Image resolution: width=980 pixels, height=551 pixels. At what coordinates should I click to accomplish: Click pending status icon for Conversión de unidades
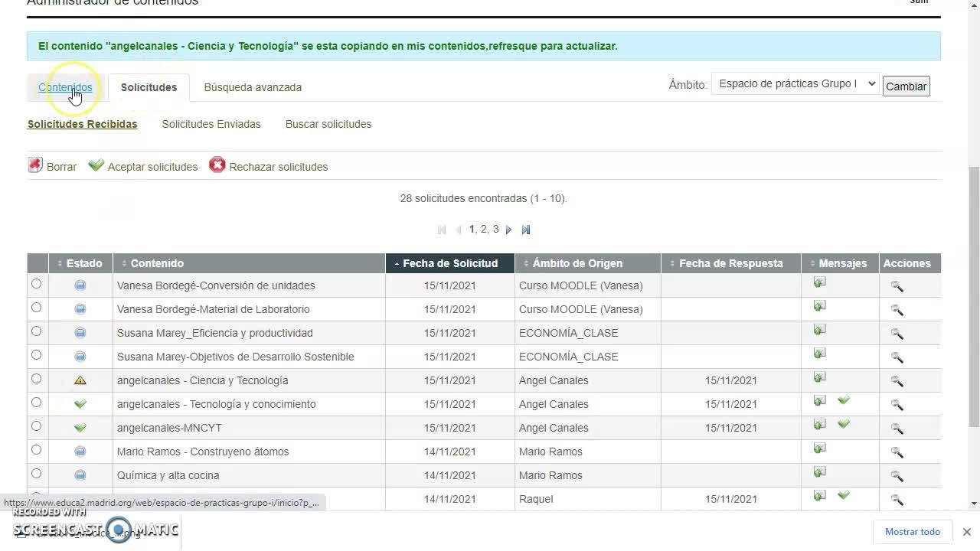coord(80,285)
